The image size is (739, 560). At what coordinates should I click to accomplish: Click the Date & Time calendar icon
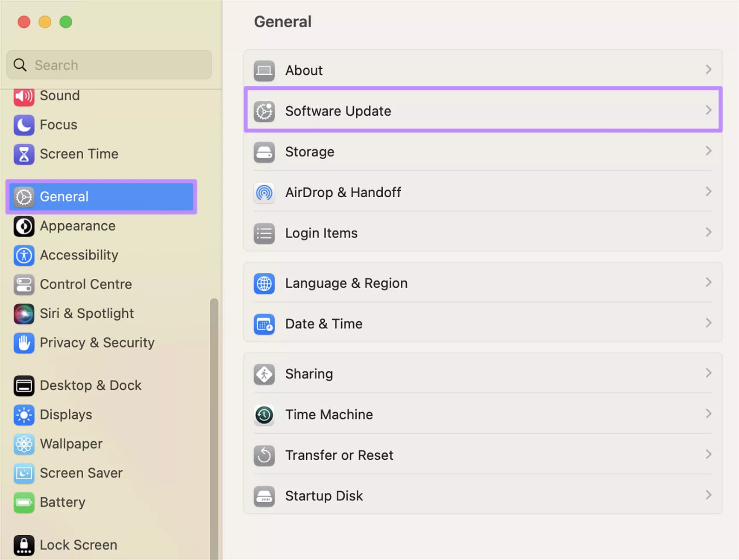264,324
